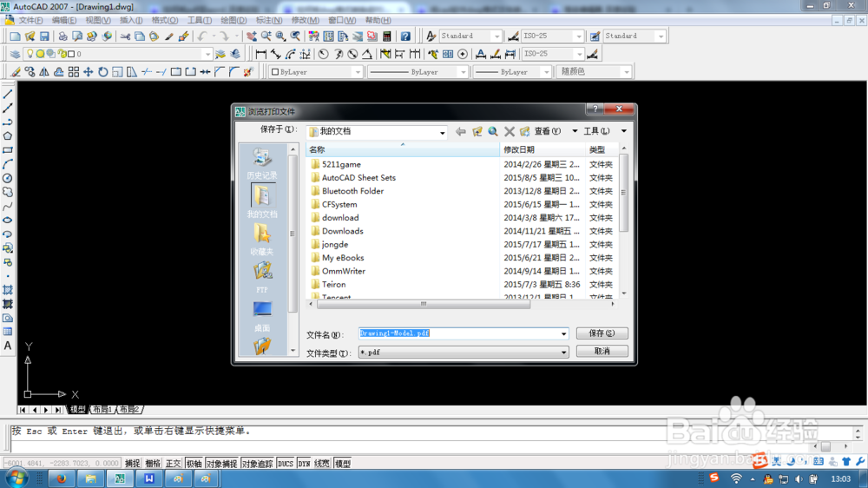Select the Circle draw tool

click(x=8, y=178)
